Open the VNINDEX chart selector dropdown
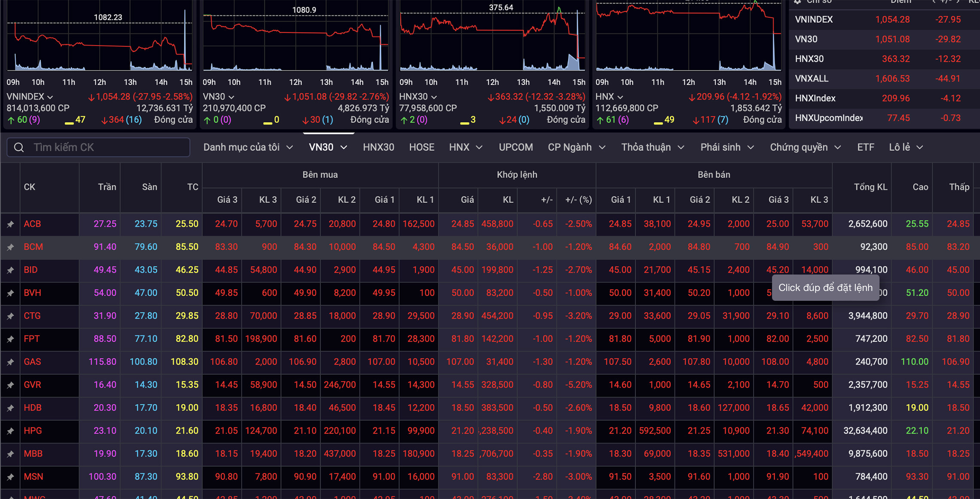 tap(30, 97)
